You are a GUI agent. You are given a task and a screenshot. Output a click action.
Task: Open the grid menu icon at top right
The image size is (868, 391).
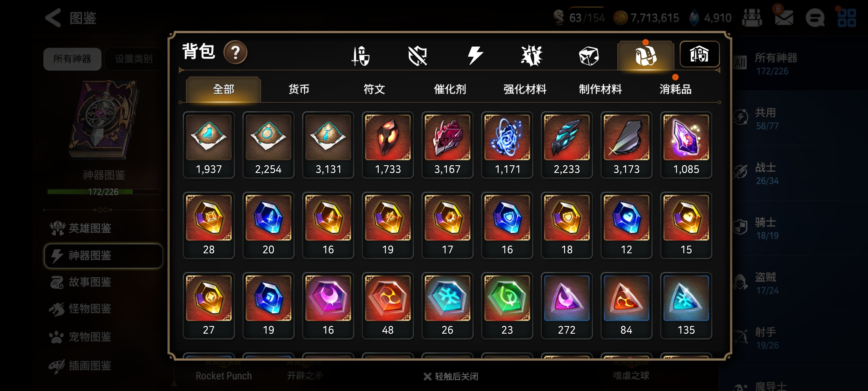846,18
